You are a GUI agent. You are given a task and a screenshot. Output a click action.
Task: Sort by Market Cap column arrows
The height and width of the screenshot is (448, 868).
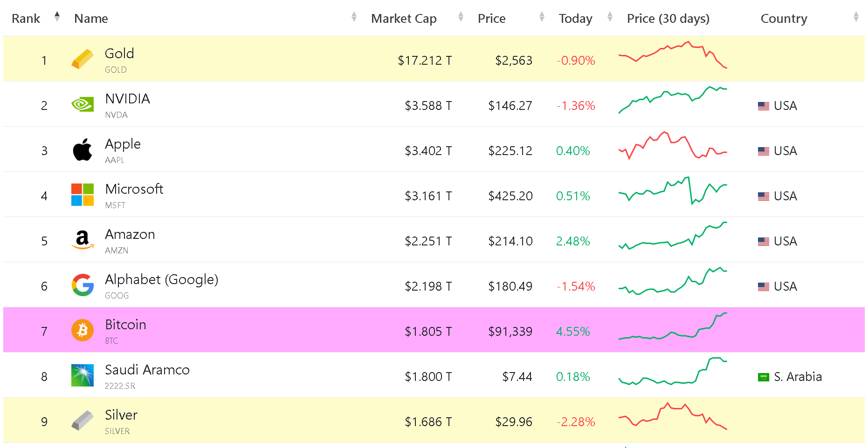tap(461, 17)
